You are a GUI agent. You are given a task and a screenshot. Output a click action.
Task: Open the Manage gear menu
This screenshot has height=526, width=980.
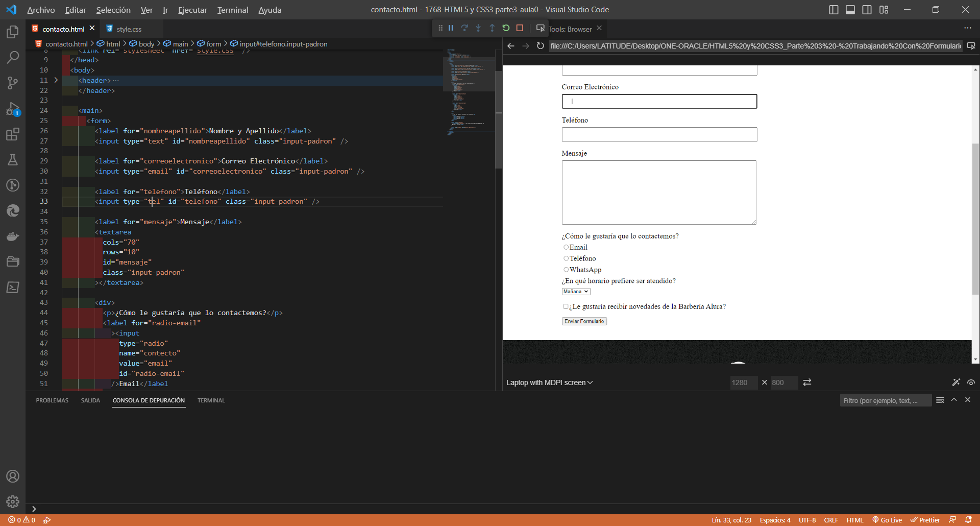click(x=13, y=502)
